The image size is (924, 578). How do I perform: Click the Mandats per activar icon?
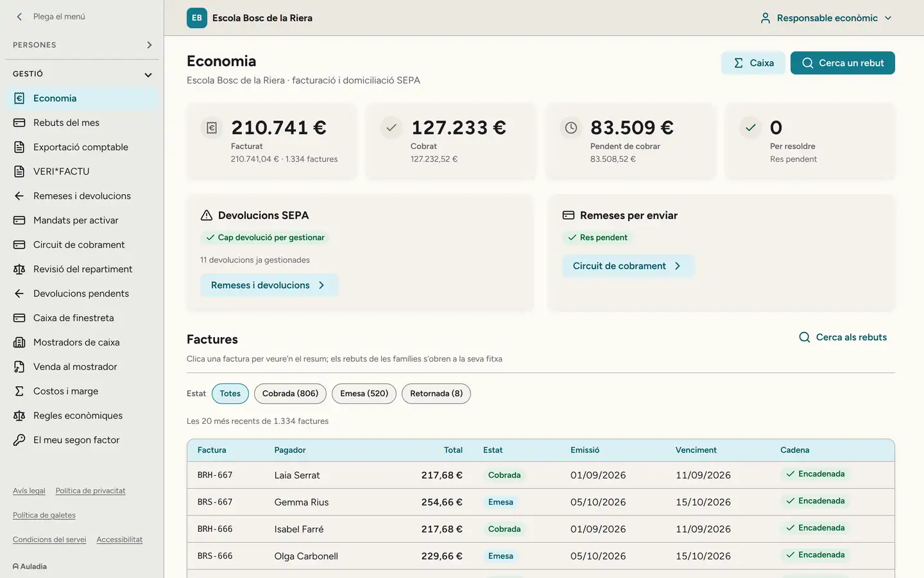tap(19, 220)
